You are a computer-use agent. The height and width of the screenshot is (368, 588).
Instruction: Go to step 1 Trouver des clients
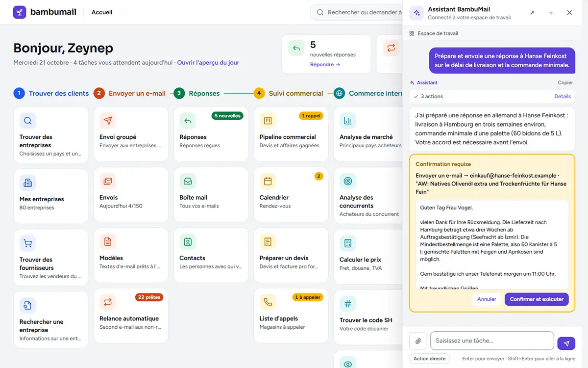(51, 93)
